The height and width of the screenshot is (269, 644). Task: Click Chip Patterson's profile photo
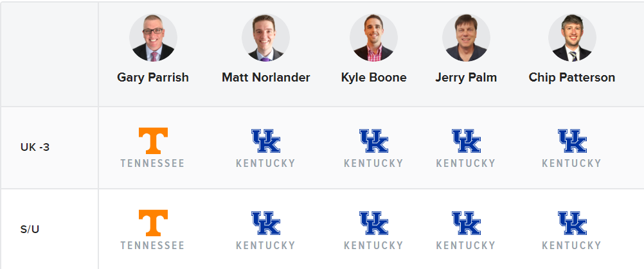click(572, 38)
